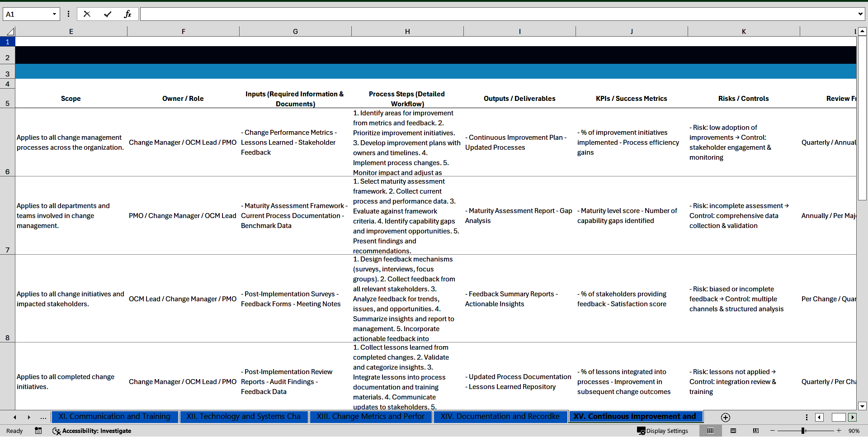Image resolution: width=868 pixels, height=437 pixels.
Task: Click the zoom out minus icon
Action: tap(773, 431)
